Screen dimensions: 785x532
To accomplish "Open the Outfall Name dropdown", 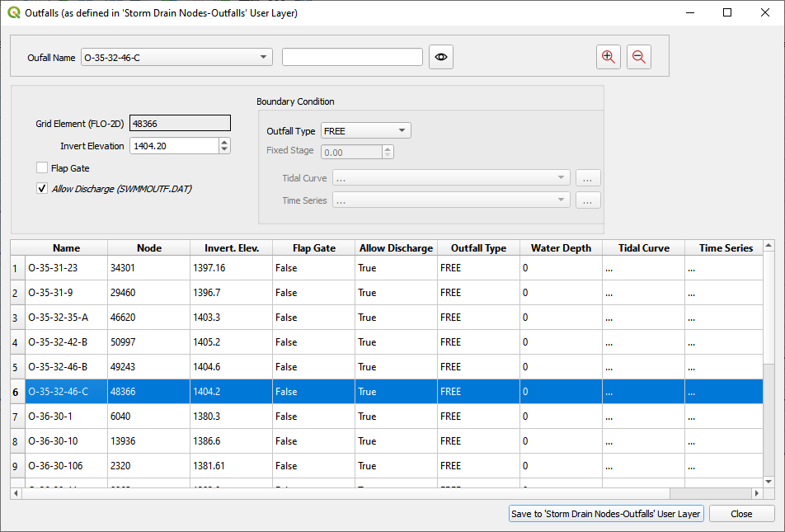I will click(x=176, y=57).
